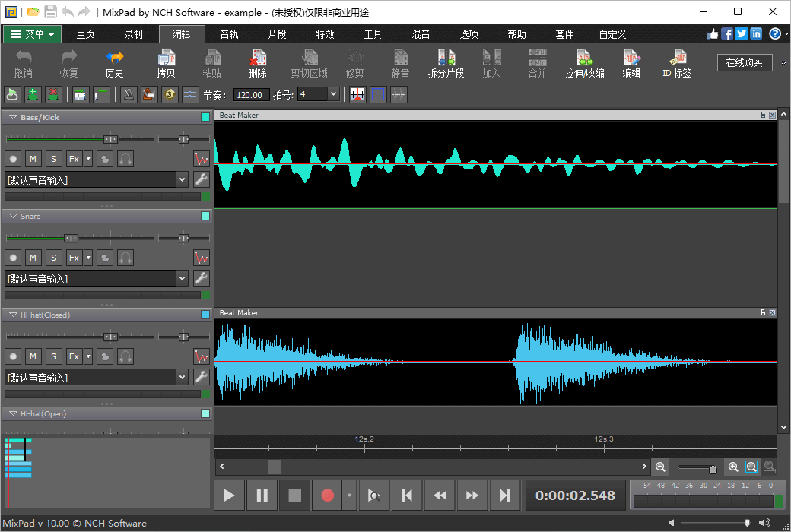Open the 菜单 main menu

[32, 34]
